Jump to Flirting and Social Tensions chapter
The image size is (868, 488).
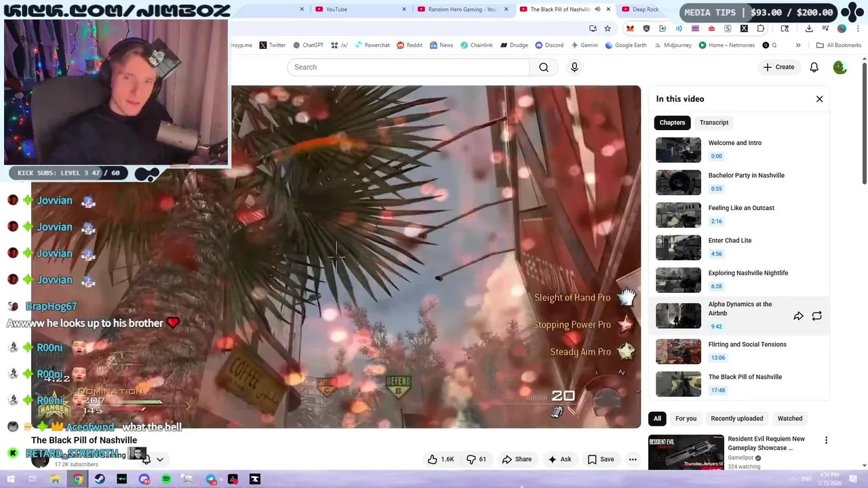pos(739,351)
